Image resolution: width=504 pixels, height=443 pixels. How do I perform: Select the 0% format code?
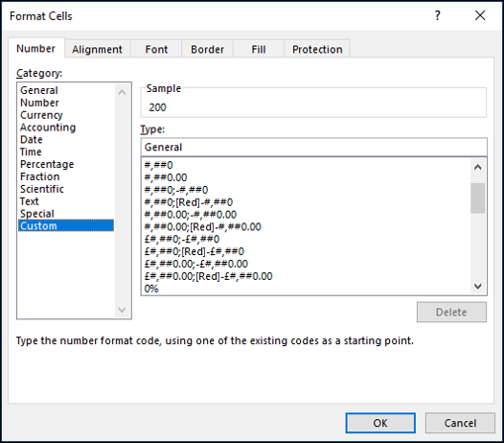(151, 289)
